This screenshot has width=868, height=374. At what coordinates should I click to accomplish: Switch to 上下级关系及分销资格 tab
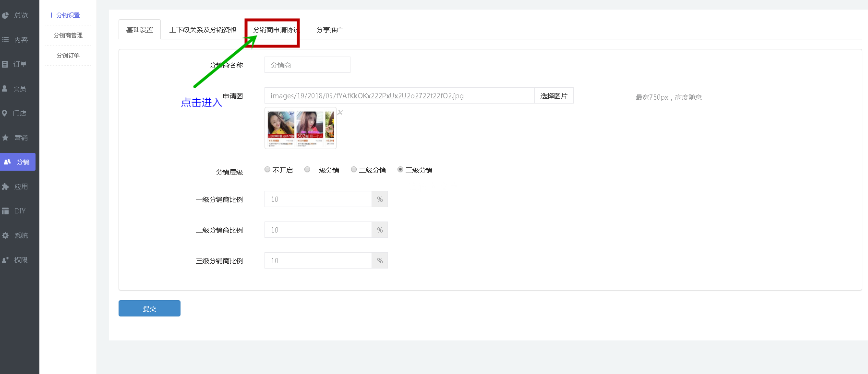coord(203,30)
